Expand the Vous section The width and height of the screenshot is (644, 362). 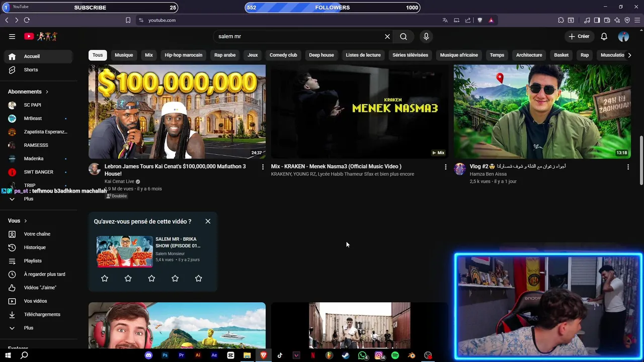pyautogui.click(x=18, y=221)
